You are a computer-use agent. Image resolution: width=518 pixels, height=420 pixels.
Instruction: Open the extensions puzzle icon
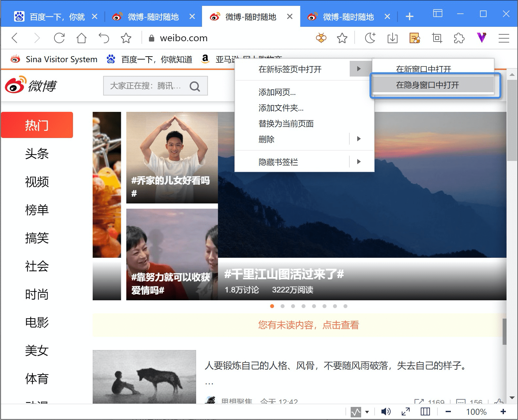click(x=459, y=38)
